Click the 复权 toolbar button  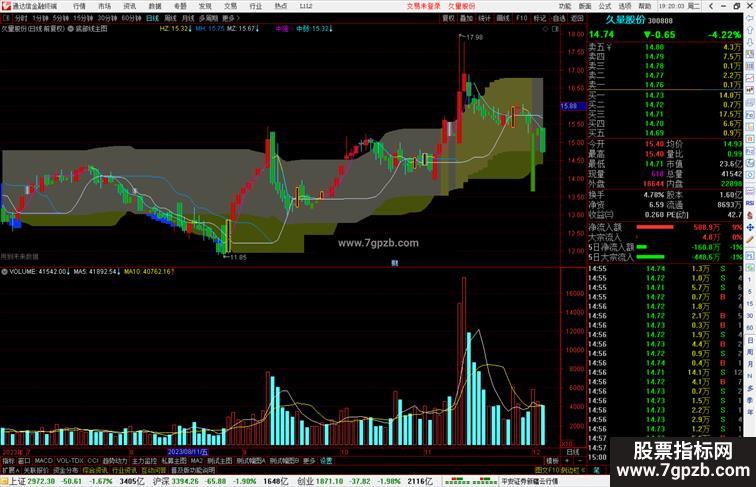click(x=448, y=18)
